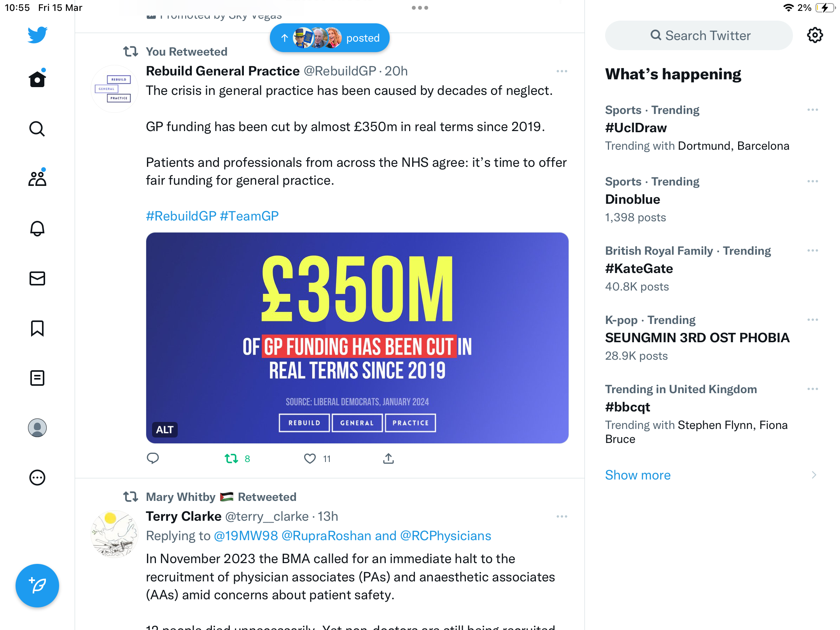Open more options for Terry Clarke tweet
This screenshot has width=840, height=630.
point(562,516)
